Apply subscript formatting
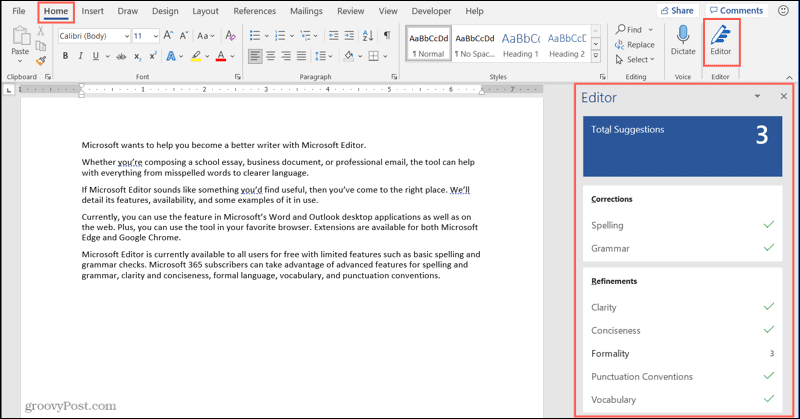800x419 pixels. point(137,57)
